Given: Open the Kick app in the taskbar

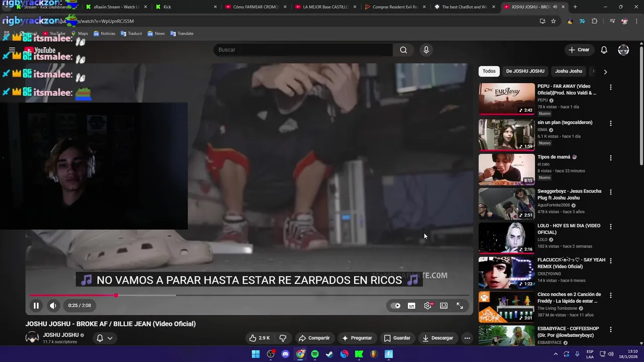Looking at the screenshot, I should point(359,354).
